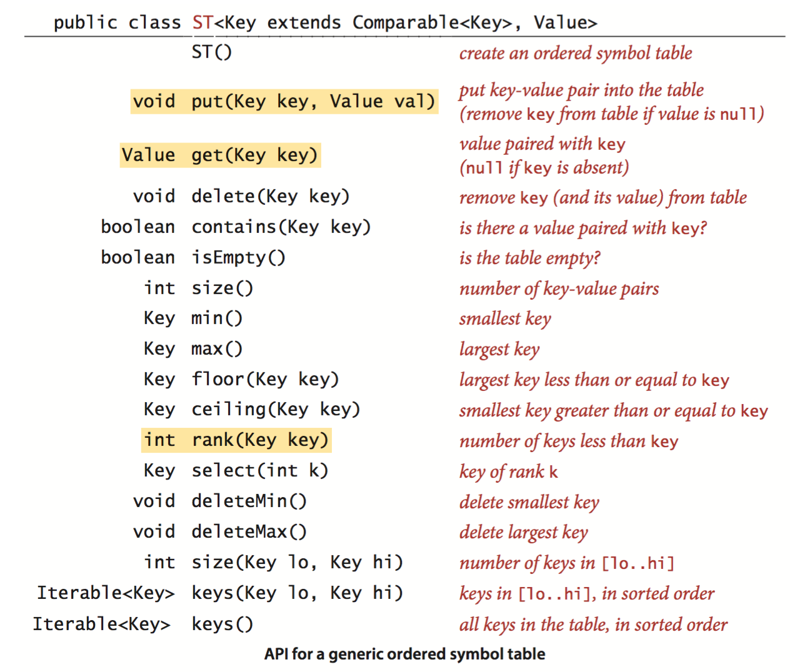Screen dimensions: 800x672
Task: Click the 'isEmpty()' method signature
Action: [238, 257]
